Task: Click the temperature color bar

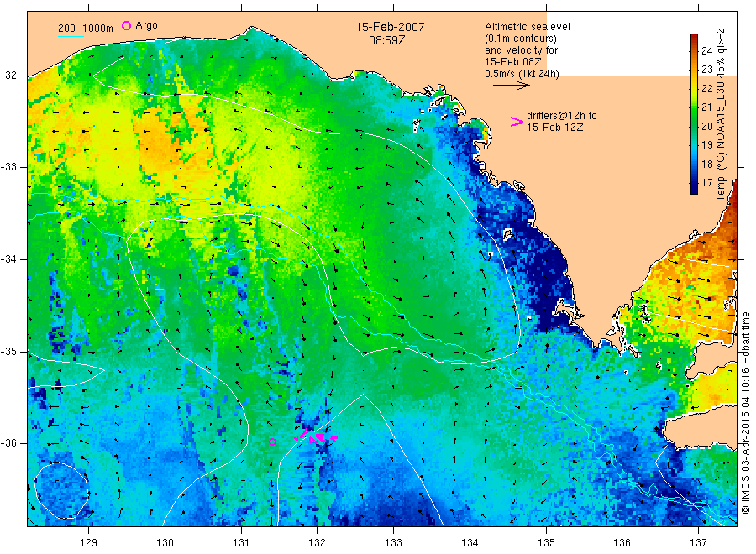Action: (x=694, y=113)
